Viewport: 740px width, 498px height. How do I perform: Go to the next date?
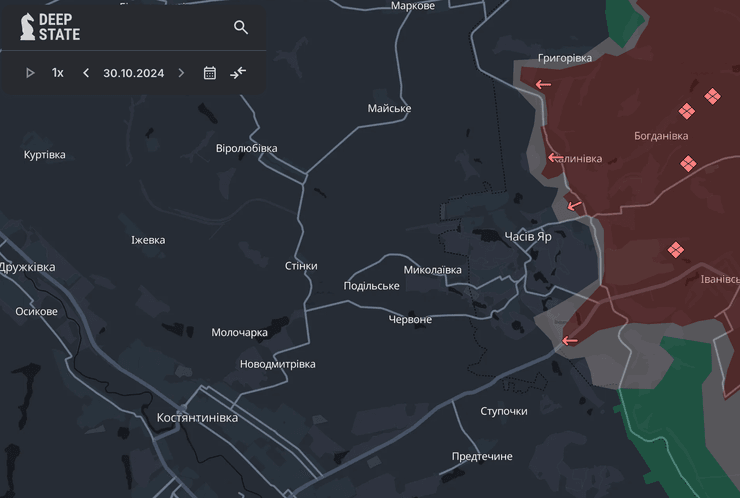pos(181,73)
